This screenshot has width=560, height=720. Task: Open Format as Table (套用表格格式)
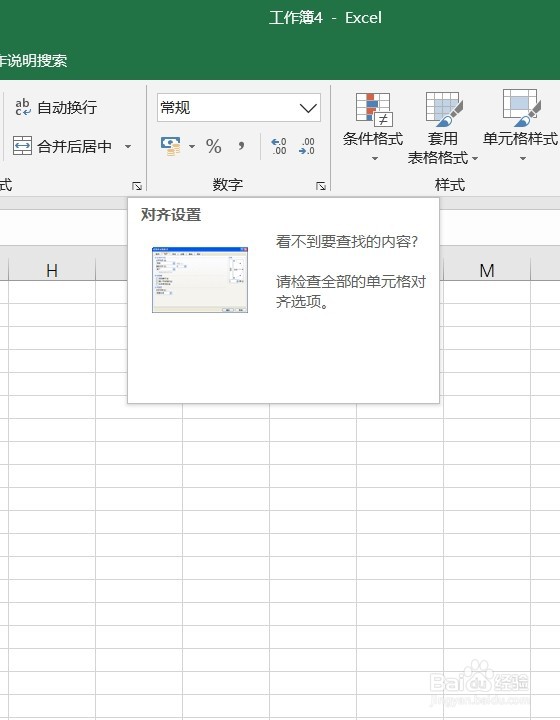[443, 128]
